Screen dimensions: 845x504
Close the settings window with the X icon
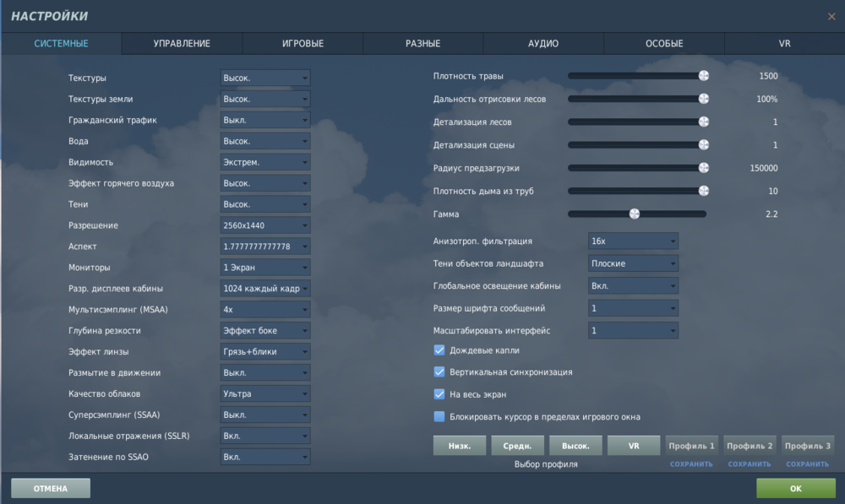831,17
